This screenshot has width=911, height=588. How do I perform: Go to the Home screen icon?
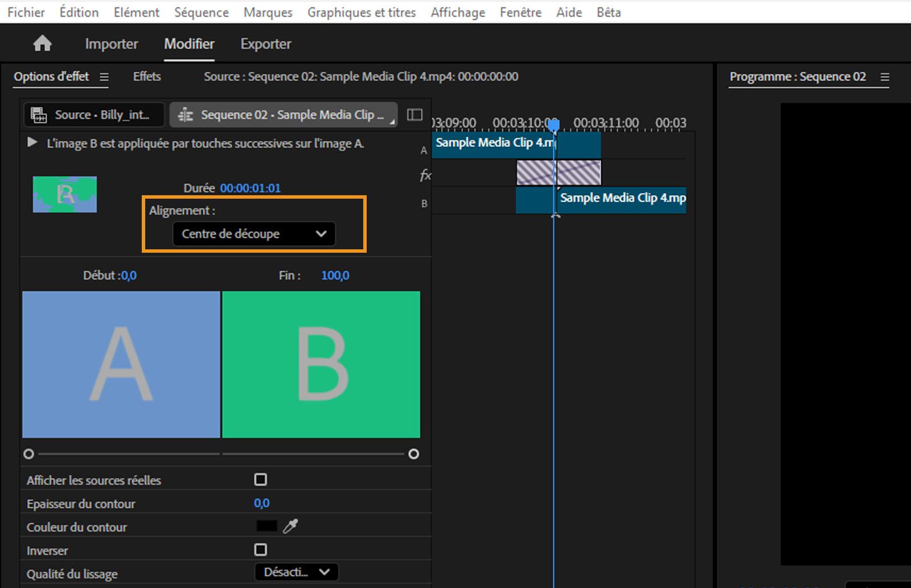click(x=42, y=44)
